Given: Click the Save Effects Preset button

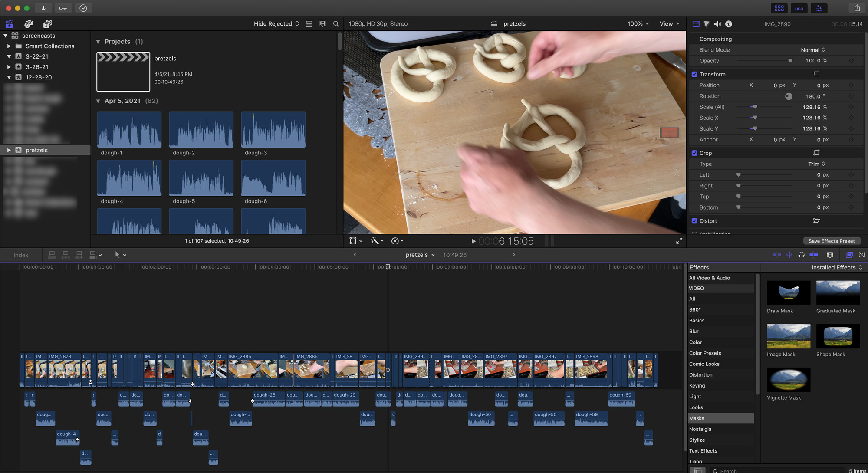Looking at the screenshot, I should 831,241.
